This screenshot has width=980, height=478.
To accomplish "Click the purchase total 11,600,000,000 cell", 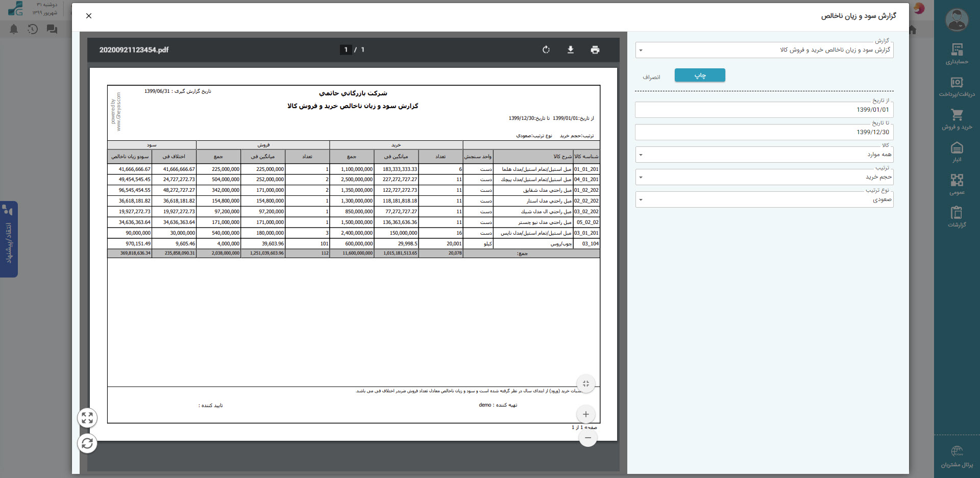I will [352, 253].
